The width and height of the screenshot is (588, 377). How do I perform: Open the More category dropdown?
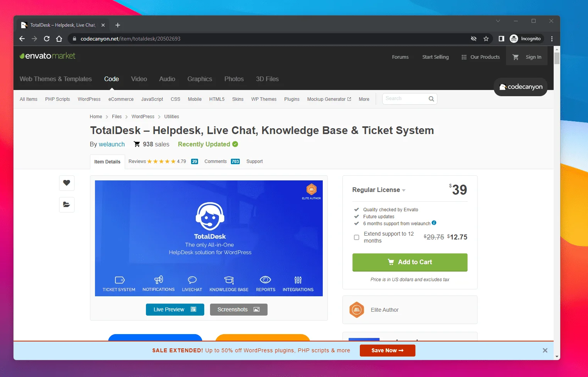364,99
